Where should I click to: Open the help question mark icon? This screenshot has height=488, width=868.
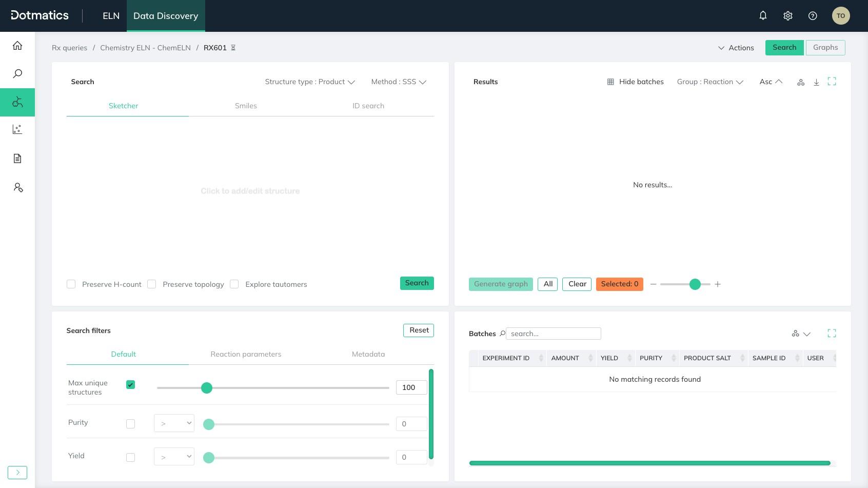(813, 16)
